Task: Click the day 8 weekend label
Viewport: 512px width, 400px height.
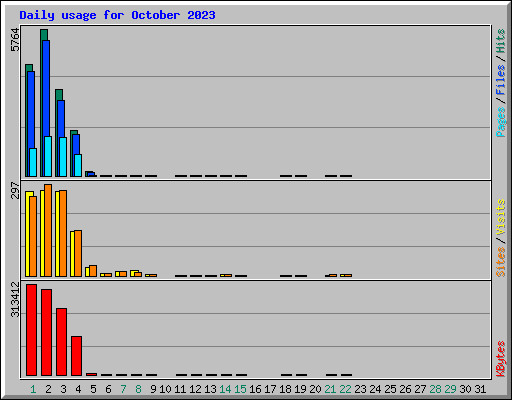Action: (138, 389)
